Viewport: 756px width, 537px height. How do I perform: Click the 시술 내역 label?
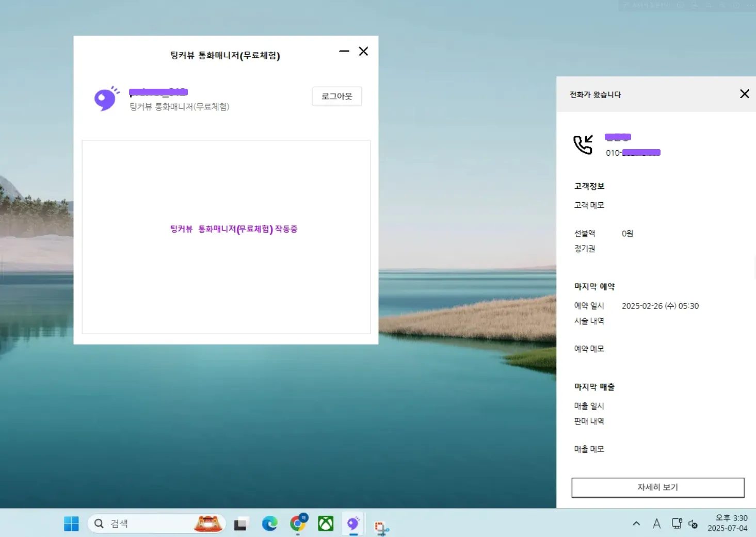[589, 321]
